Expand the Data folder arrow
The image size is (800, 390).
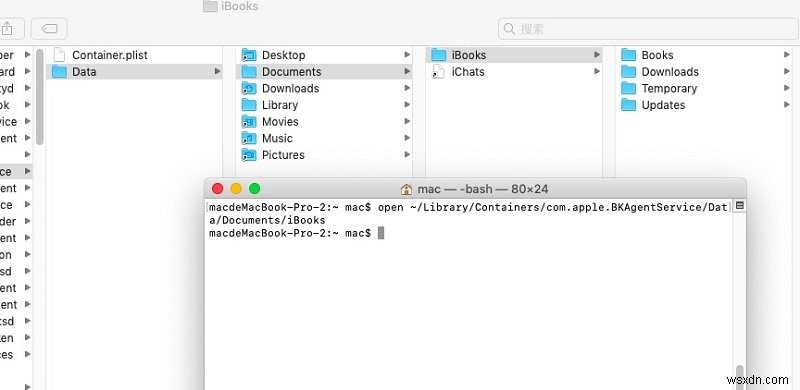[x=217, y=72]
